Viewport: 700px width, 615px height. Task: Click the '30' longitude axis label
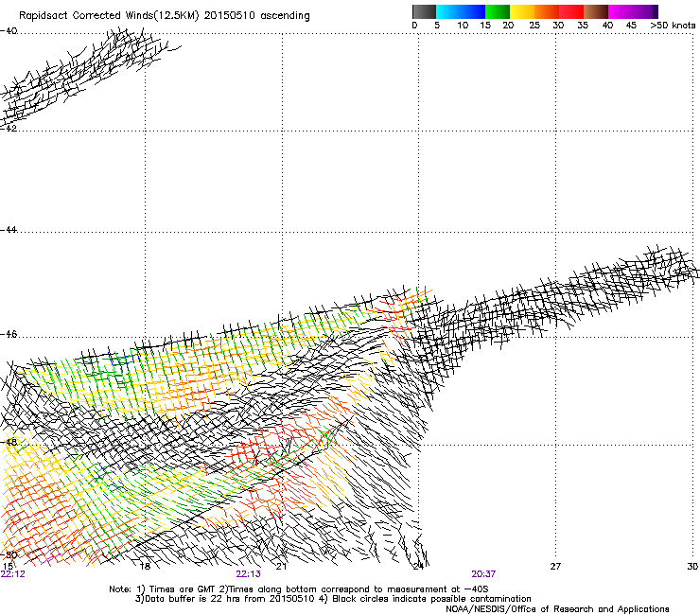tap(692, 567)
